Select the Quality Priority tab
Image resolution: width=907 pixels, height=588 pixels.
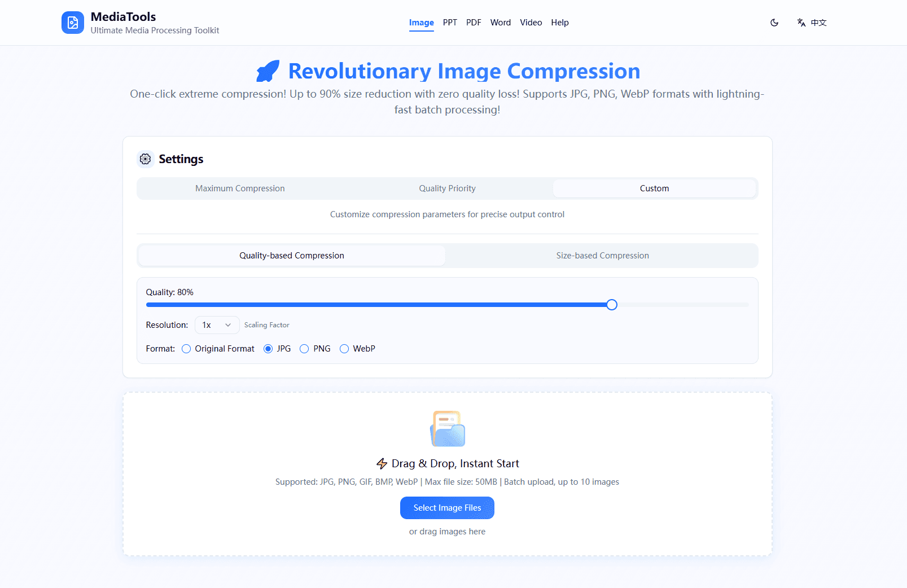click(x=447, y=188)
